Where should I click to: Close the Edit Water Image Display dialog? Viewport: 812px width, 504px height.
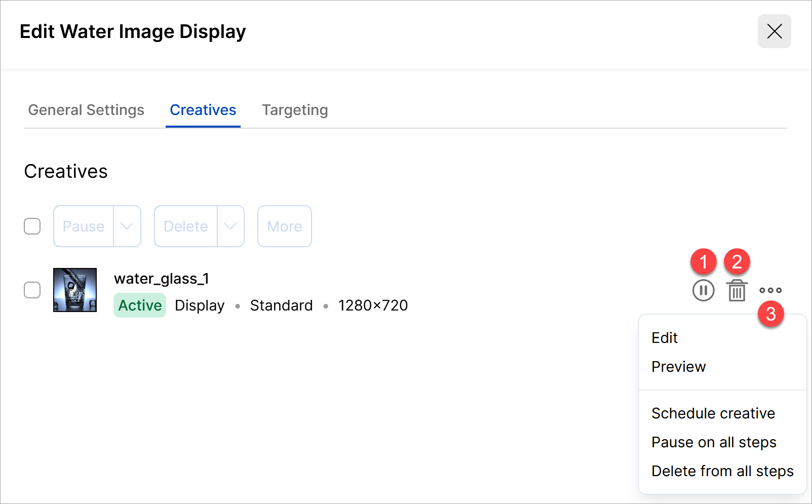point(774,31)
